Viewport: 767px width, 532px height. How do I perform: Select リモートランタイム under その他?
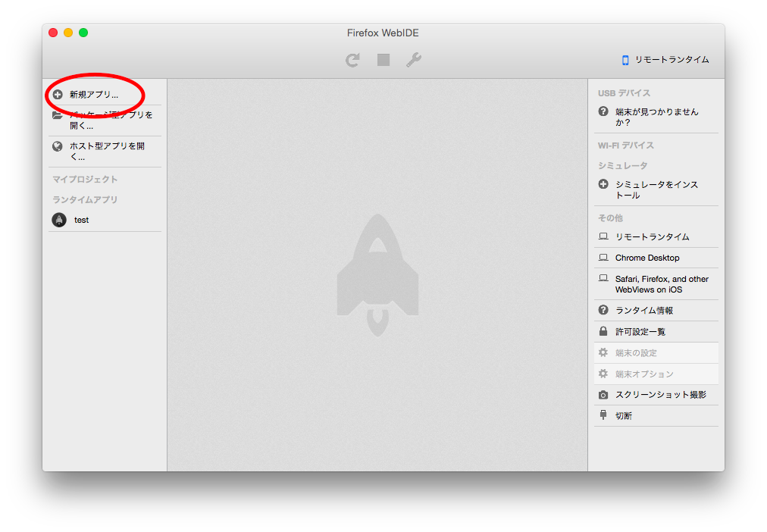[x=656, y=237]
